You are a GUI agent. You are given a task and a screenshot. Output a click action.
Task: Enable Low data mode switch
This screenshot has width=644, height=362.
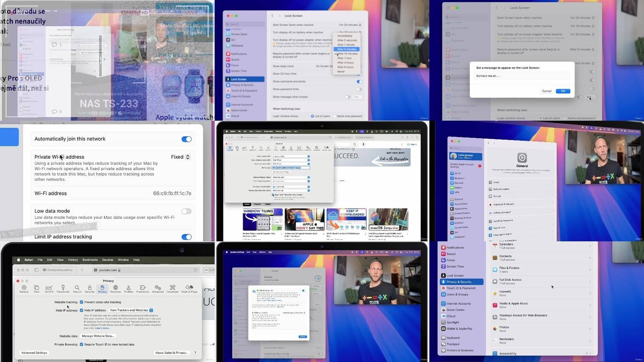[x=186, y=211]
